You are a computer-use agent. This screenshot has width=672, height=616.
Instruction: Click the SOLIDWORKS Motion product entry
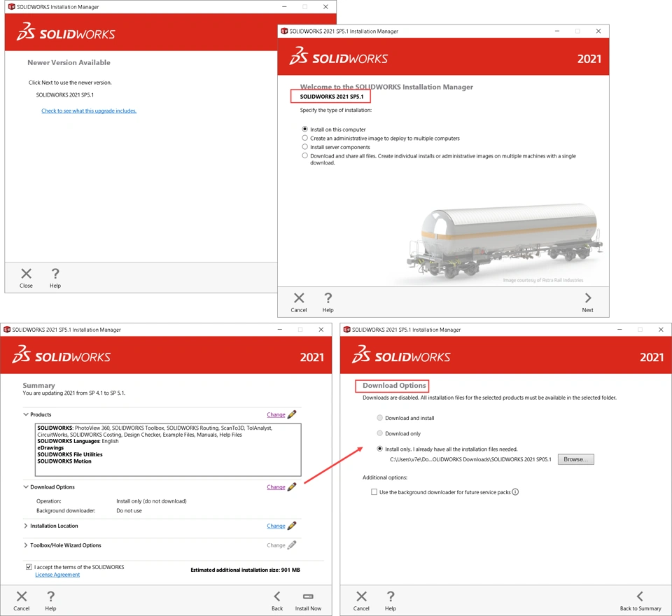click(64, 461)
